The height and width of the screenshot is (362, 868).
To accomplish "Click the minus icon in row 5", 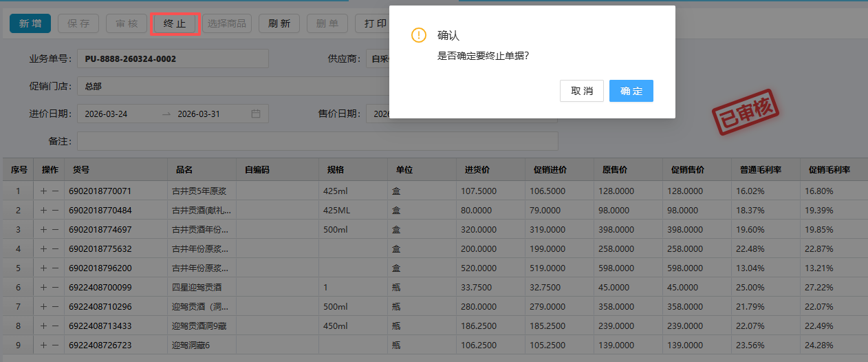I will click(x=55, y=268).
